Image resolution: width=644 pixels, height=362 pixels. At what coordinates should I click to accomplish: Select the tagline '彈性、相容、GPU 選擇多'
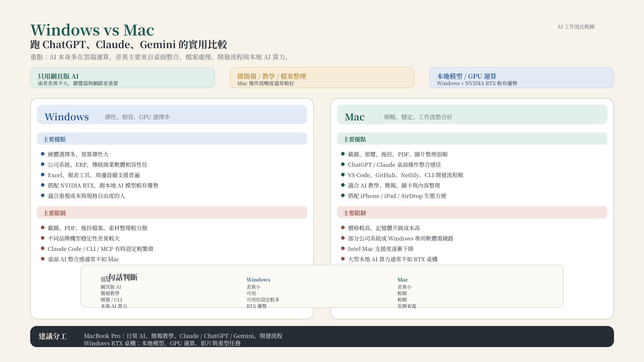tap(137, 117)
